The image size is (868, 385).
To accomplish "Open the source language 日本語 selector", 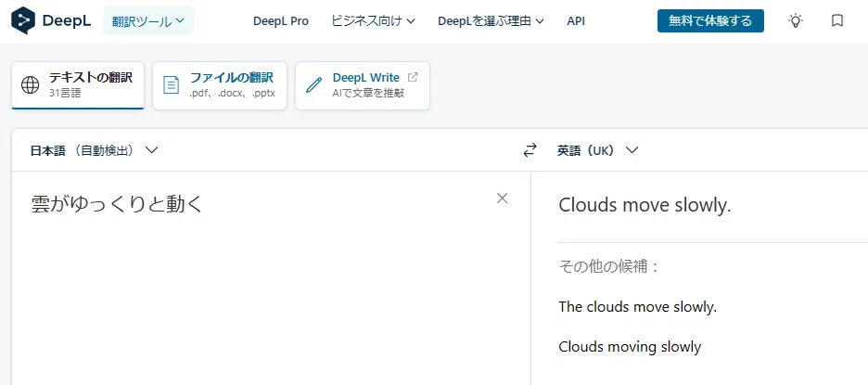I will click(94, 150).
